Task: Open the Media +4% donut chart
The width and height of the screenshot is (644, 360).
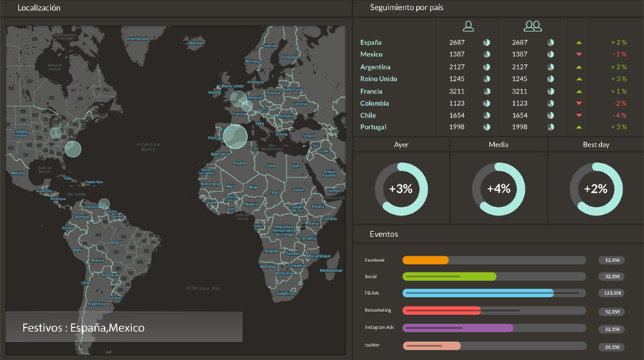Action: click(498, 189)
